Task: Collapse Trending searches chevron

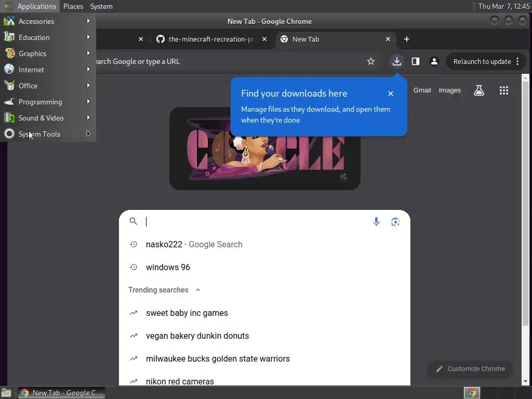Action: point(198,290)
